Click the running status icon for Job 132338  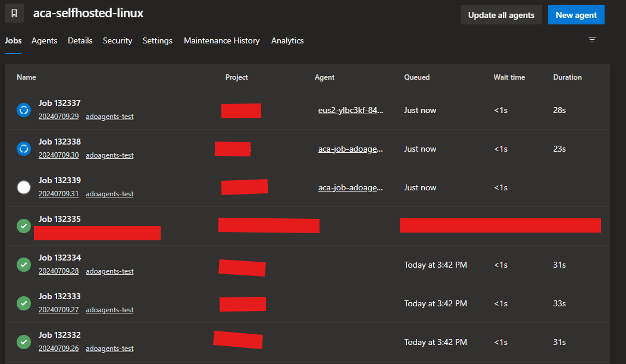pos(24,149)
